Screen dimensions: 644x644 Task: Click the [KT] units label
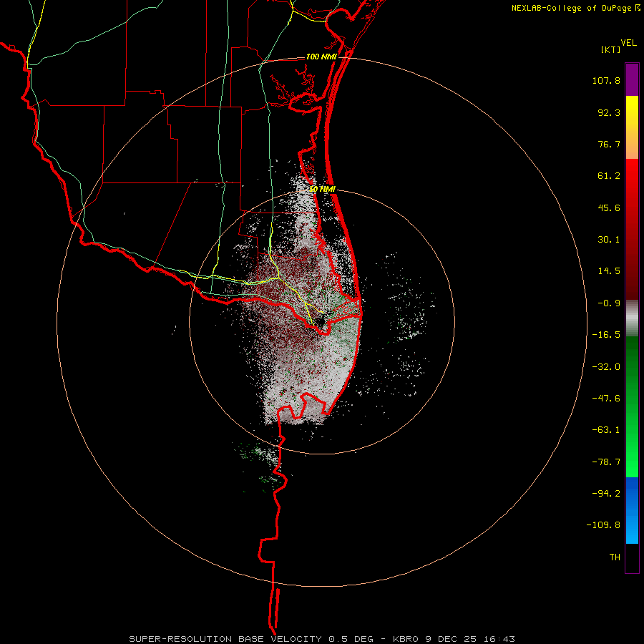[x=611, y=49]
